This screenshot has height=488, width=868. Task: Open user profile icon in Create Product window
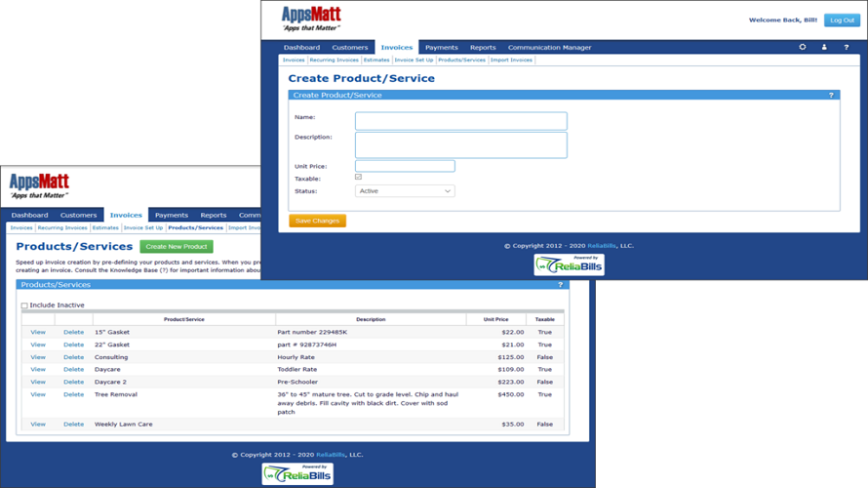[824, 47]
